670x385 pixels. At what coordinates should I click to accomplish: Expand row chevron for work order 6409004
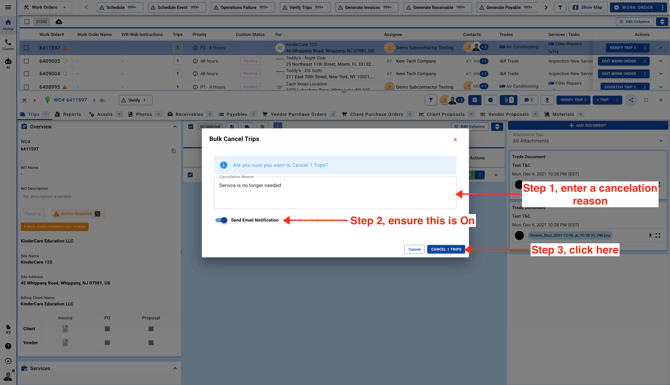[x=661, y=73]
